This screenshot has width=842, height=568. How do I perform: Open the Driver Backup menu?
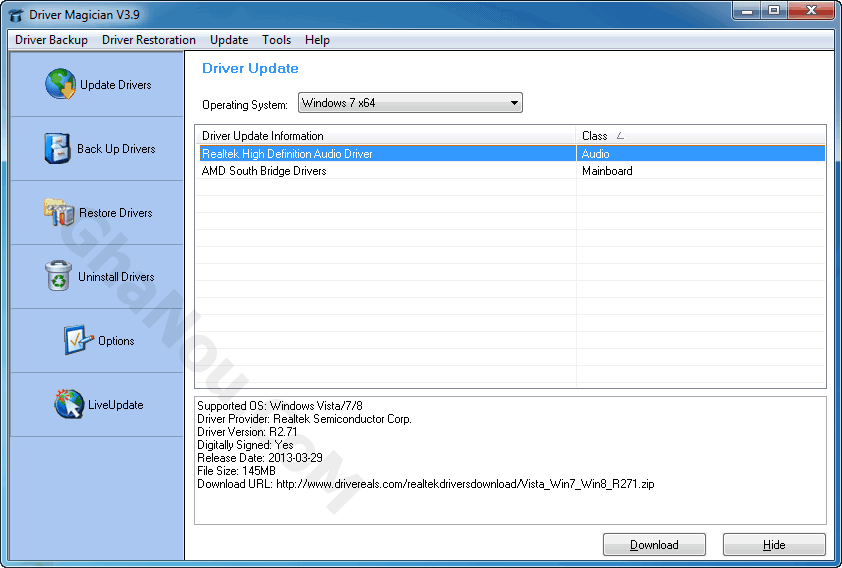pyautogui.click(x=51, y=40)
